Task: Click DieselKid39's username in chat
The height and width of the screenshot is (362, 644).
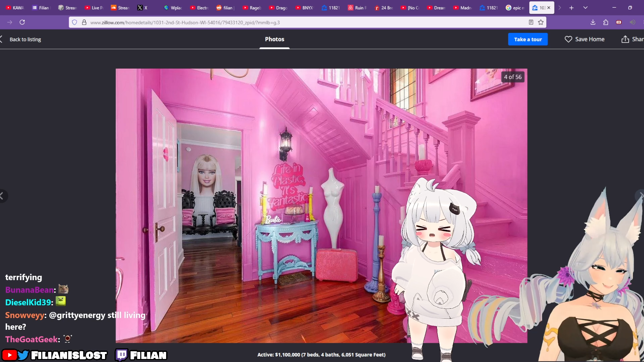Action: [x=28, y=302]
